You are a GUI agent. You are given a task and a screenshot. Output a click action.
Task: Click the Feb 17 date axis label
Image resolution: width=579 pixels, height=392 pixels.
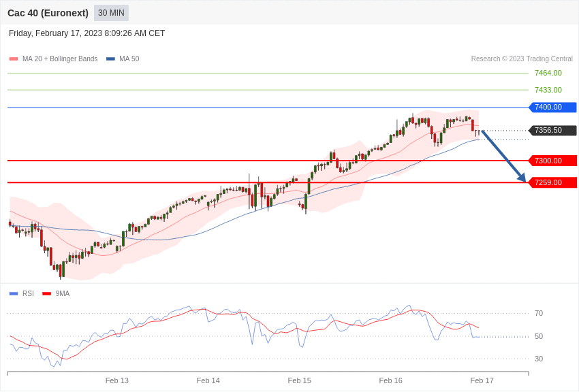click(x=482, y=380)
